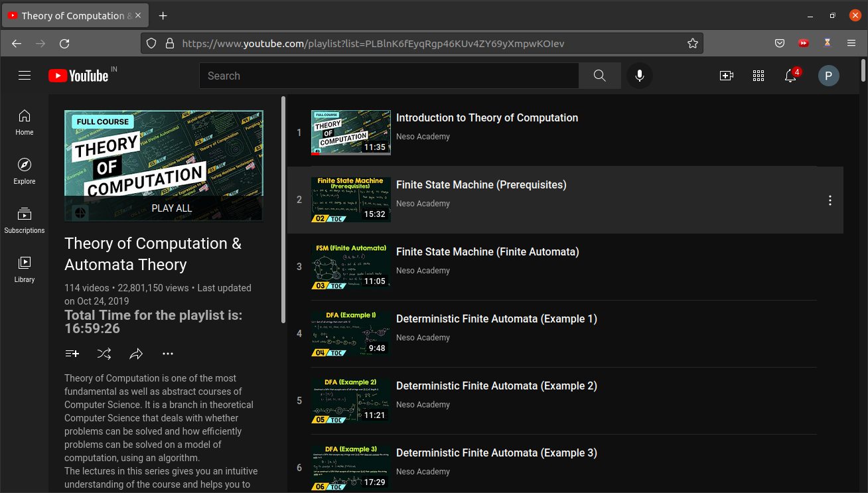This screenshot has height=493, width=868.
Task: Go back with the browser back arrow
Action: click(17, 43)
